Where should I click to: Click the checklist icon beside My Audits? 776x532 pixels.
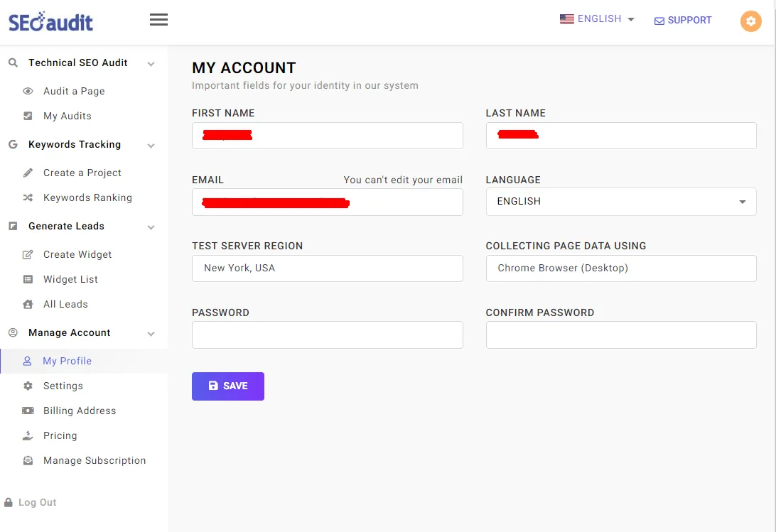pos(28,116)
